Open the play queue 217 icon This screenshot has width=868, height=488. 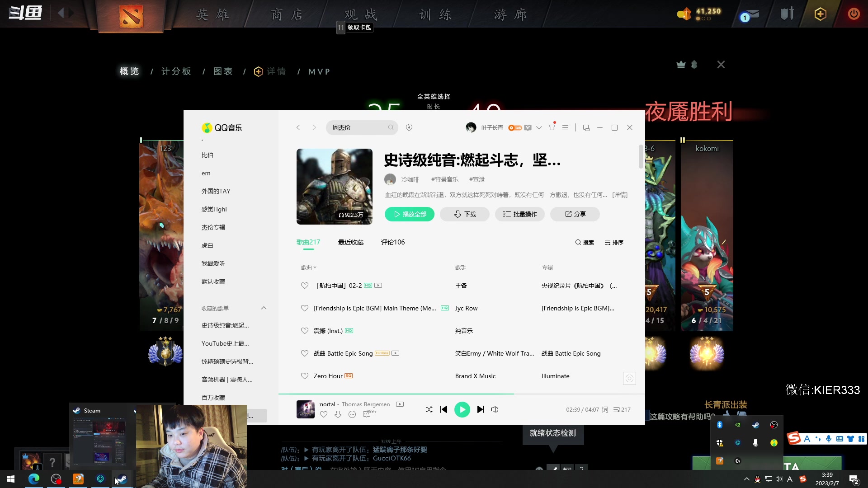click(x=621, y=409)
